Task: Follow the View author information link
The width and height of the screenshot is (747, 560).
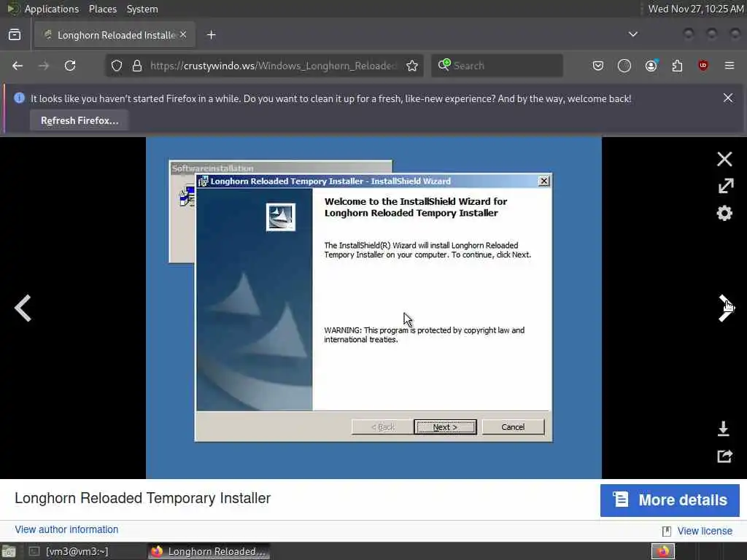Action: [x=66, y=529]
